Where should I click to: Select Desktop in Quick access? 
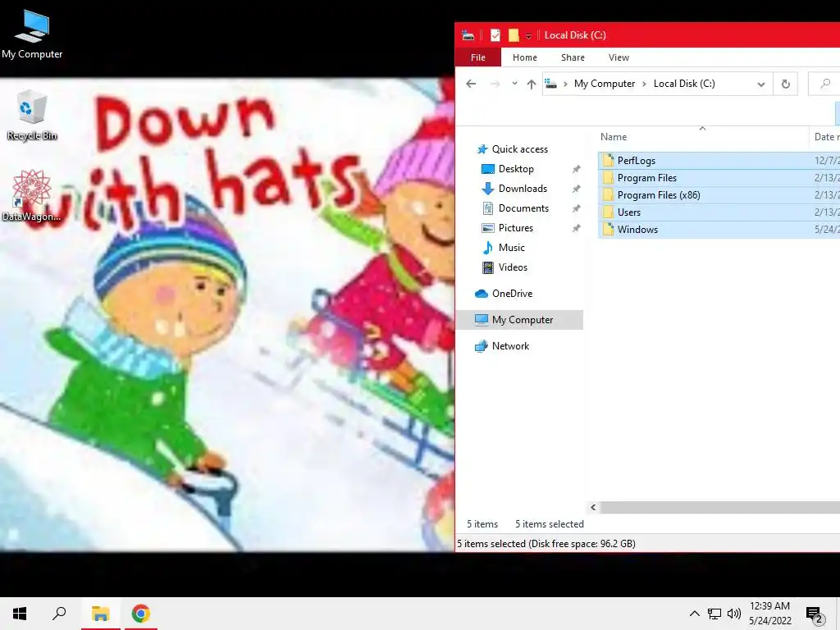pyautogui.click(x=515, y=169)
